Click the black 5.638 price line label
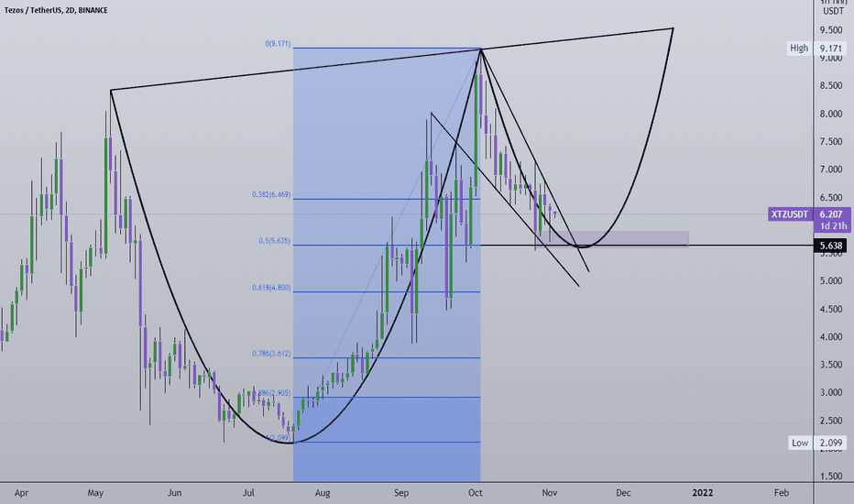This screenshot has height=504, width=854. [830, 246]
